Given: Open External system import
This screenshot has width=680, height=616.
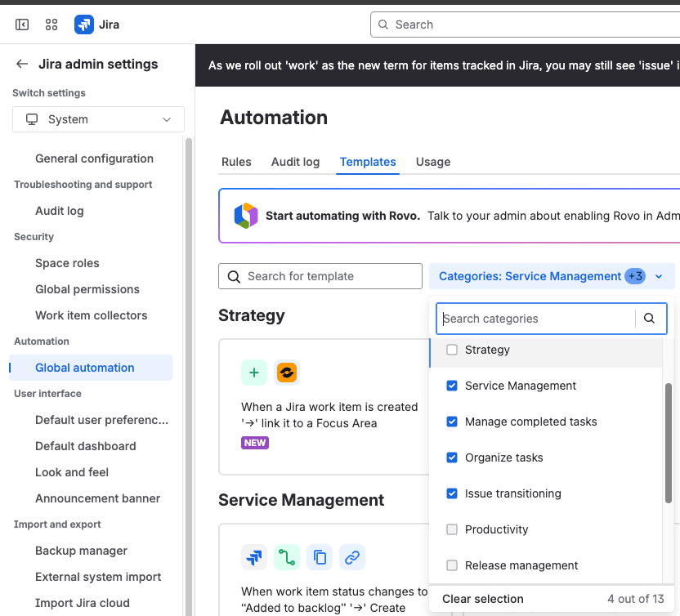Looking at the screenshot, I should click(x=98, y=577).
